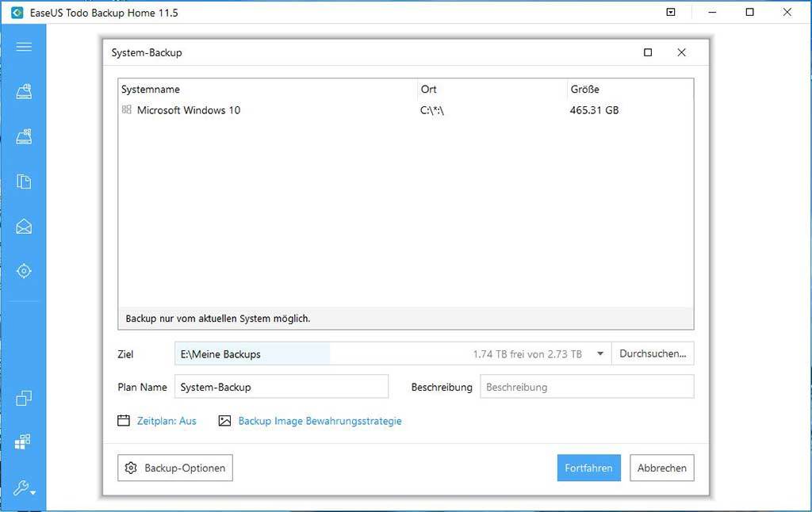812x512 pixels.
Task: Click the Durchsuchen... button
Action: [653, 353]
